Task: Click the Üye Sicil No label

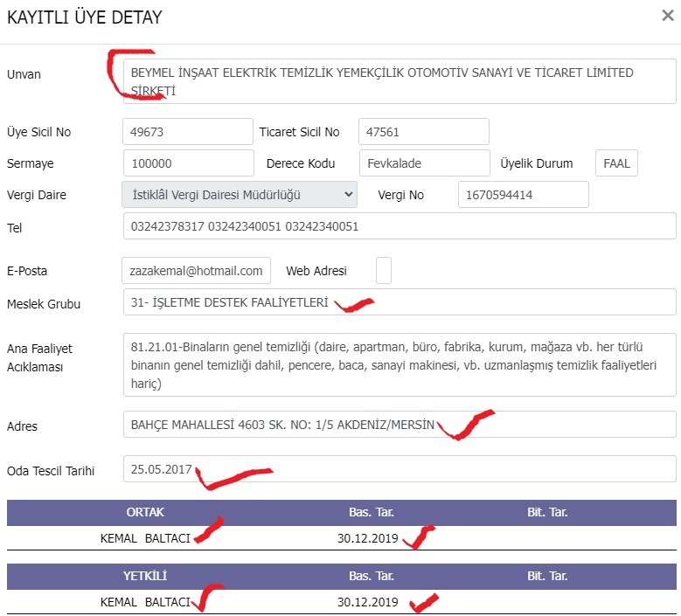Action: (x=38, y=132)
